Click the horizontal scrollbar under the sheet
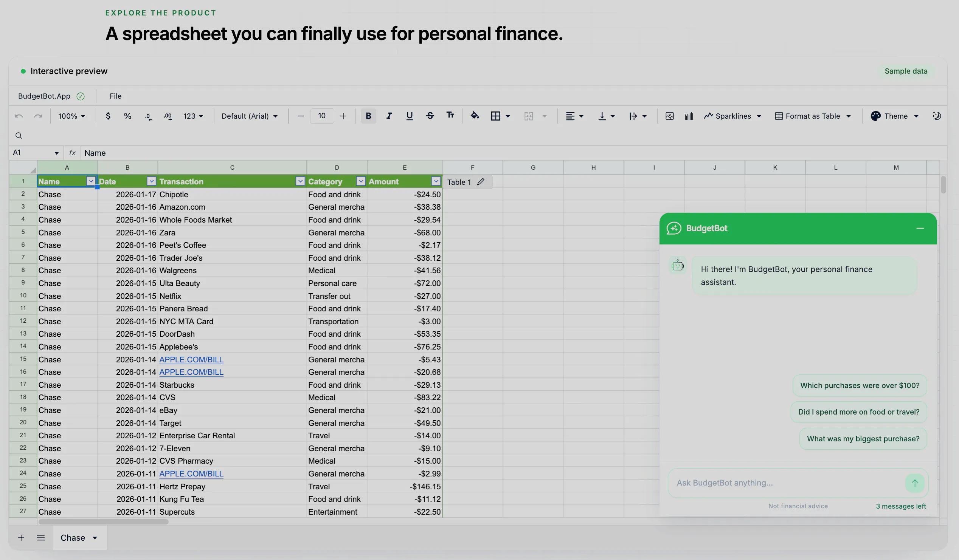The width and height of the screenshot is (959, 560). tap(103, 521)
